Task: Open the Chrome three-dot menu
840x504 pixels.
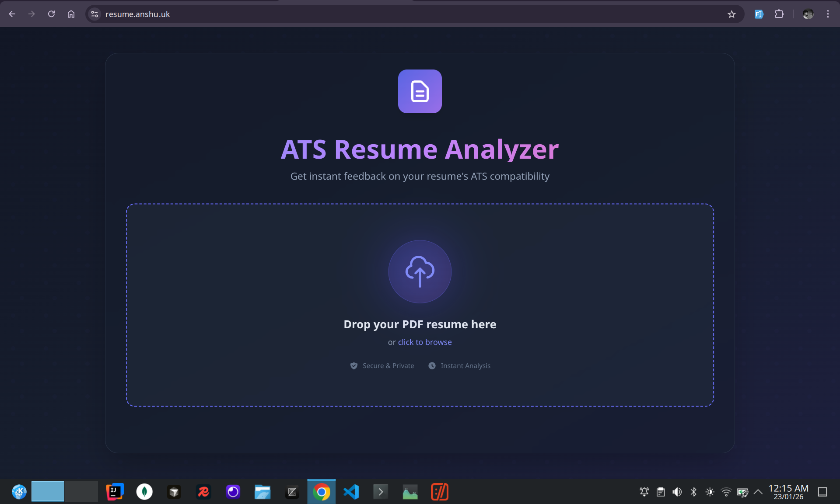Action: point(828,14)
